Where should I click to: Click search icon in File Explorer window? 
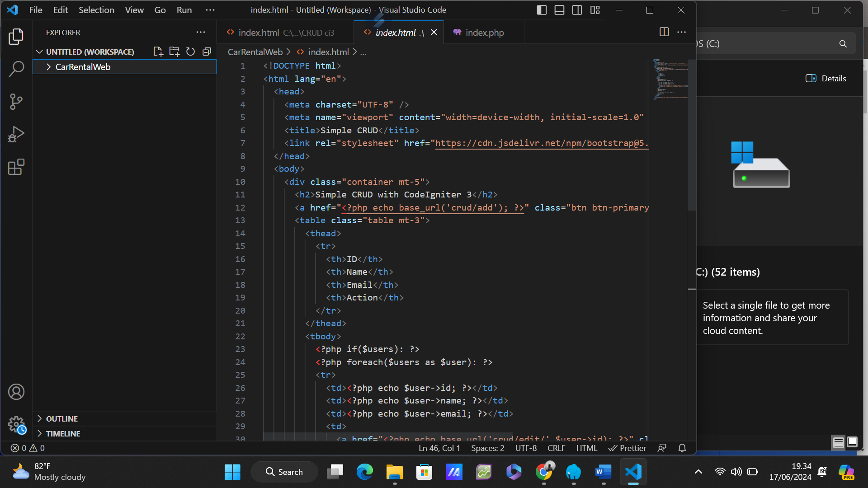pos(843,44)
